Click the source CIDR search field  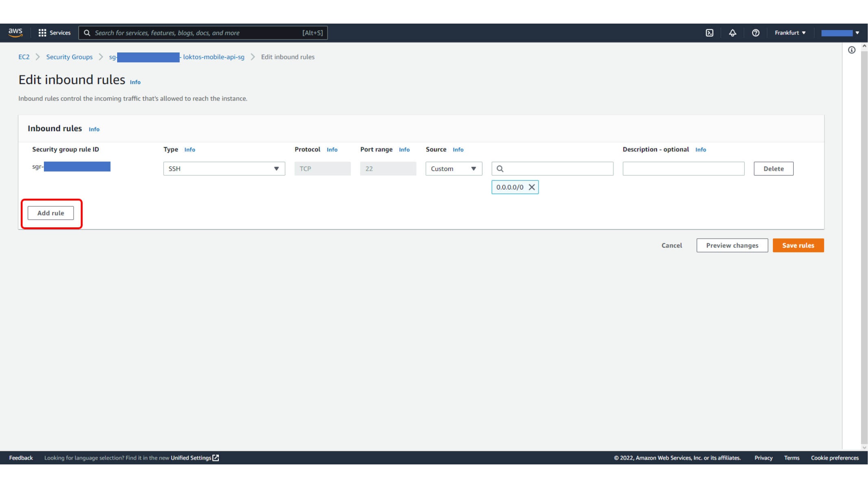(x=552, y=169)
